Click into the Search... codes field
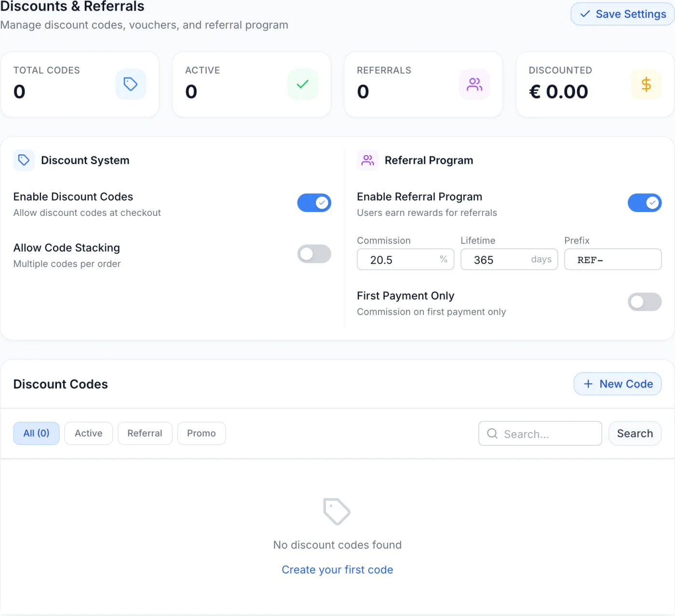This screenshot has height=616, width=675. coord(540,433)
